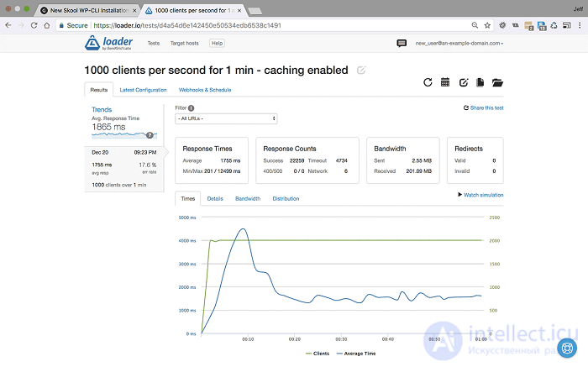The image size is (588, 367).
Task: Switch to New Skool WP-CLI Installation tab
Action: coord(87,10)
